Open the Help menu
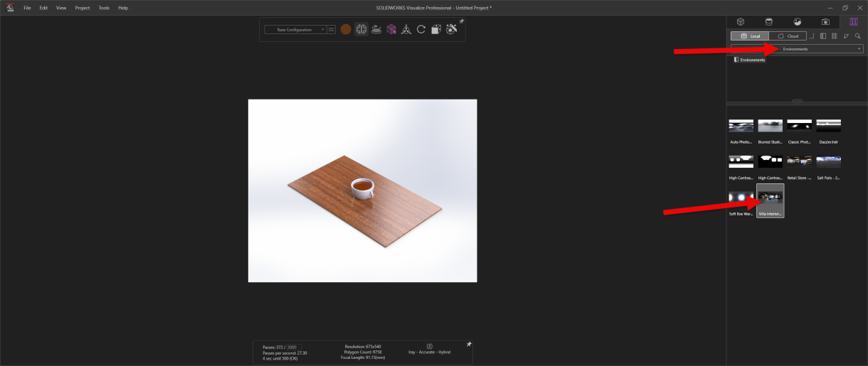 (123, 8)
